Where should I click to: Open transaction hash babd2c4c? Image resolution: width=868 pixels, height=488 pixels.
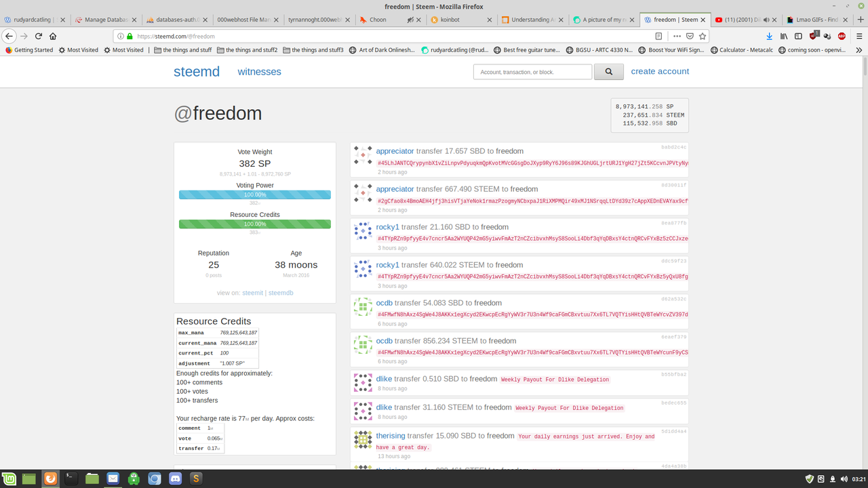pyautogui.click(x=674, y=147)
